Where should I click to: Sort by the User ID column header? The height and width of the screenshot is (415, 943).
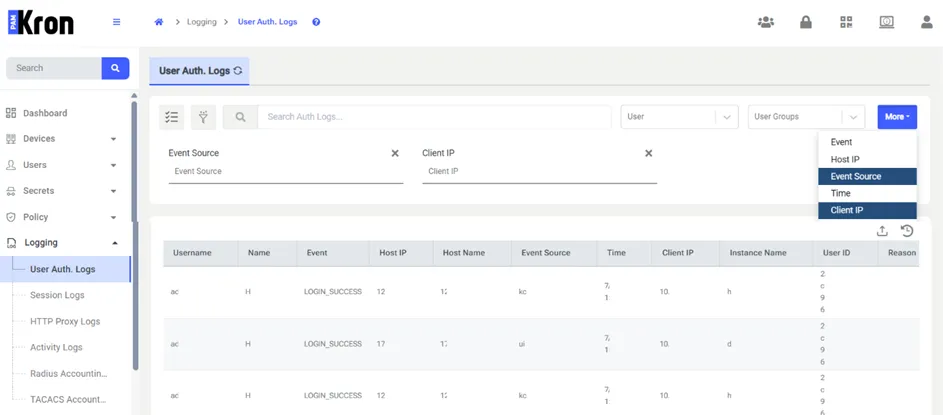pos(846,253)
